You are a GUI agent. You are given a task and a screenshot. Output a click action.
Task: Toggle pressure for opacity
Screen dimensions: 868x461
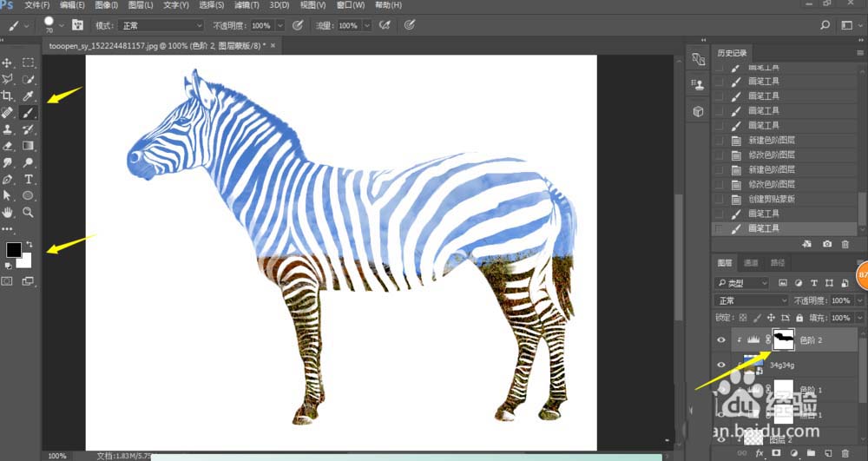(298, 25)
